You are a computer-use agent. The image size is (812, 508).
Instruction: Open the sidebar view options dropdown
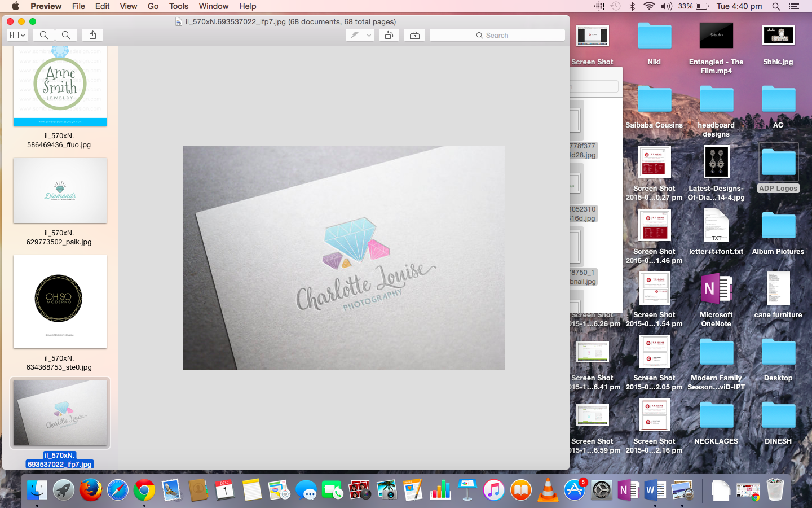click(x=17, y=35)
